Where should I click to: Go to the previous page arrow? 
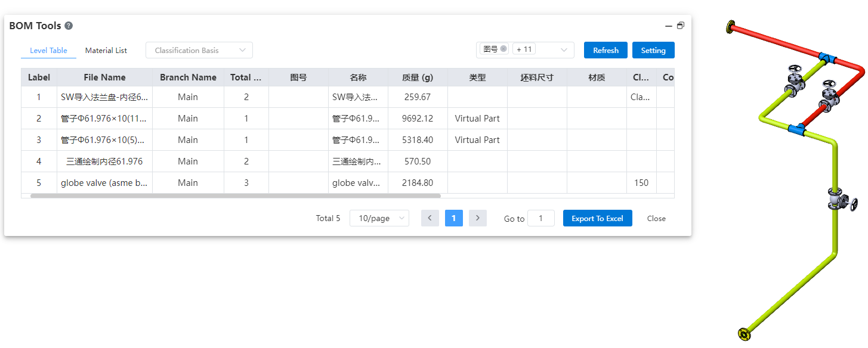click(430, 218)
